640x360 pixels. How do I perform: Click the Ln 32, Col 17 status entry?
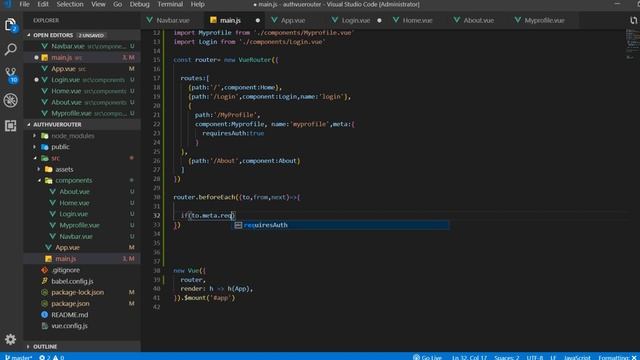pos(469,357)
